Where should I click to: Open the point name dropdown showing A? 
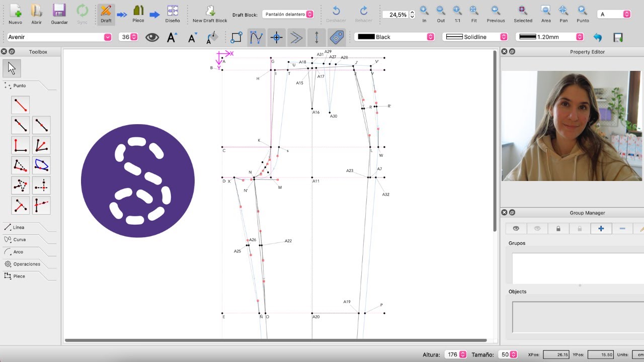(x=614, y=14)
